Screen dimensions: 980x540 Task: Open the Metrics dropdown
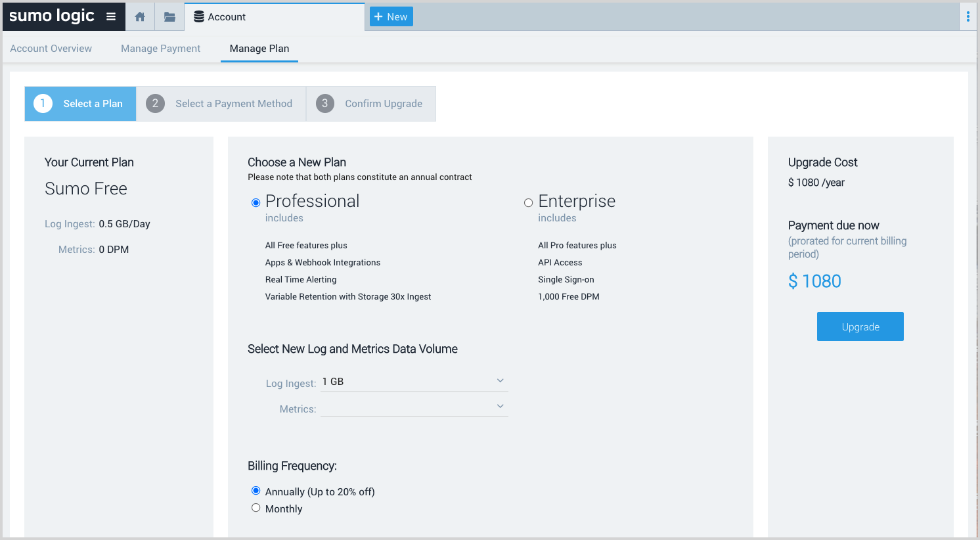tap(500, 405)
